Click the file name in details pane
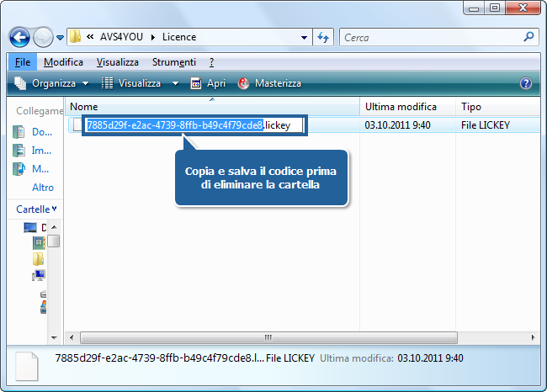The image size is (547, 392). tap(159, 358)
